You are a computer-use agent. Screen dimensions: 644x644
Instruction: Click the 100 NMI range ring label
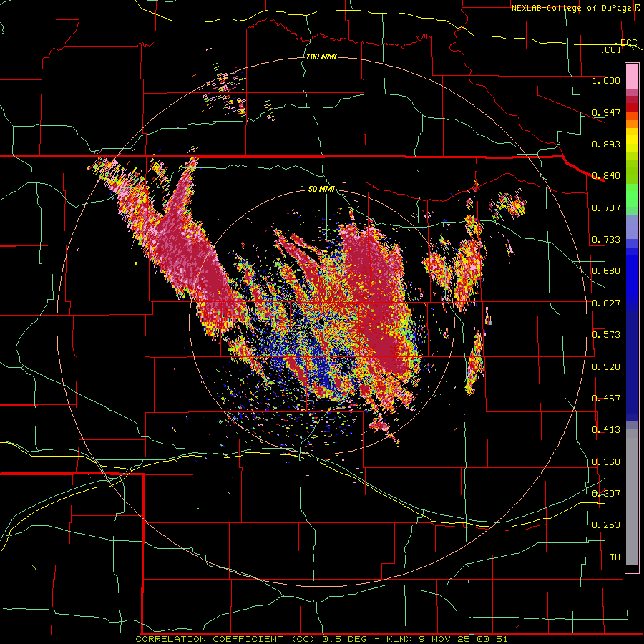point(321,57)
